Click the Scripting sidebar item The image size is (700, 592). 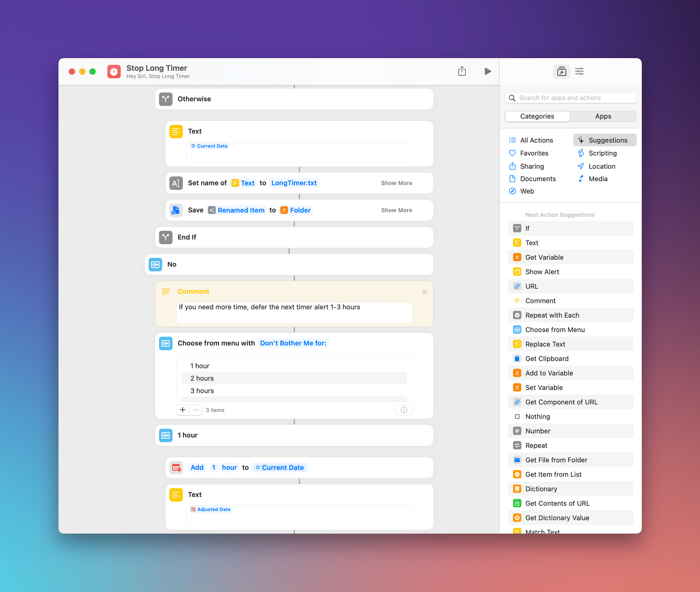click(x=602, y=153)
